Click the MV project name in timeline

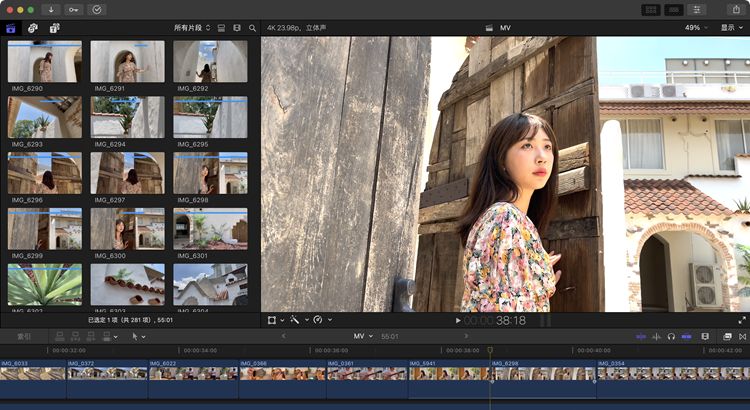[359, 337]
